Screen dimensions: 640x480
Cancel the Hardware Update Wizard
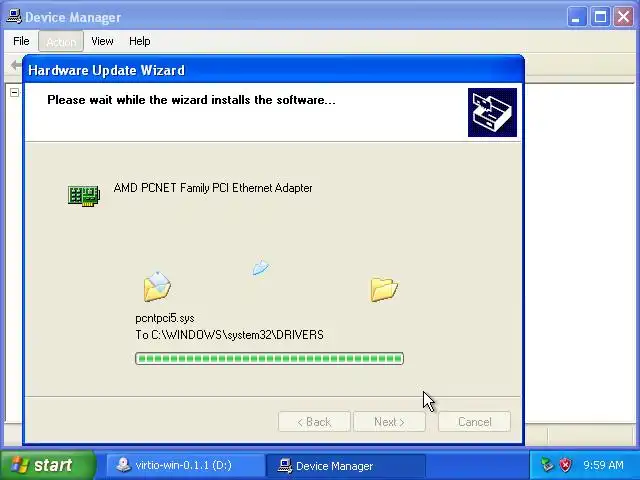tap(474, 422)
